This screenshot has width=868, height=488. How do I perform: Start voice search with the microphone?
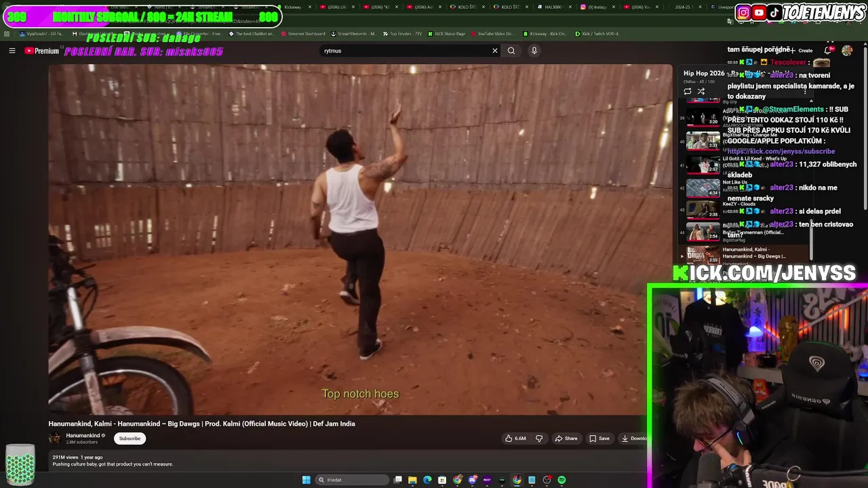pos(534,51)
